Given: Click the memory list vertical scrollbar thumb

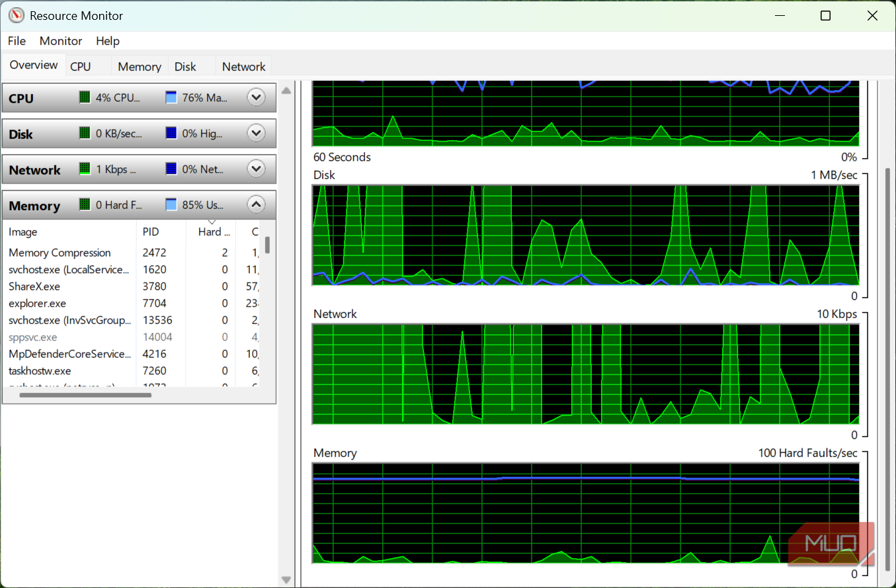Looking at the screenshot, I should tap(267, 245).
